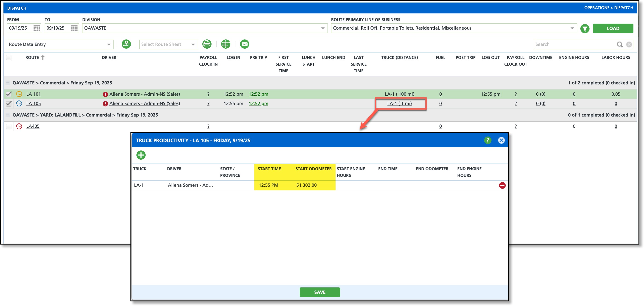The width and height of the screenshot is (644, 306).
Task: Click the red remove row icon for LA-1
Action: point(502,185)
